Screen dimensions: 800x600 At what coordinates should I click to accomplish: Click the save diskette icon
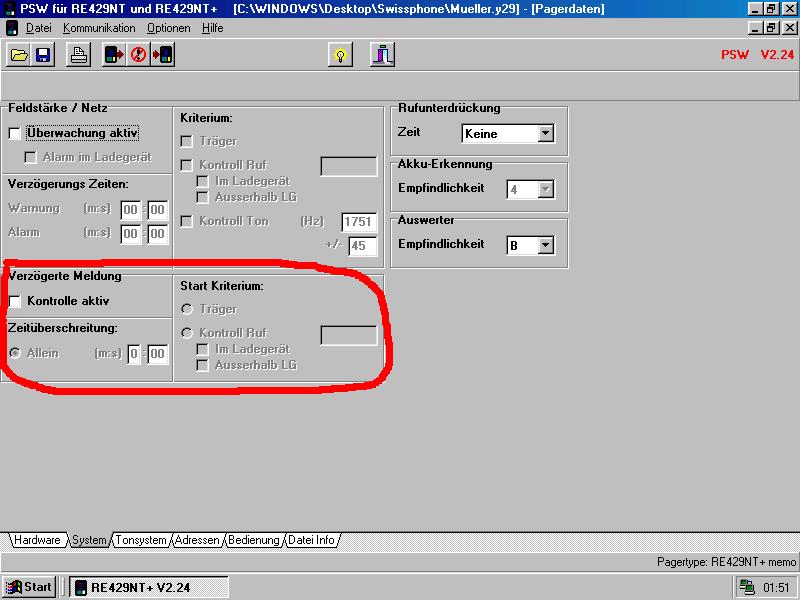click(x=43, y=55)
